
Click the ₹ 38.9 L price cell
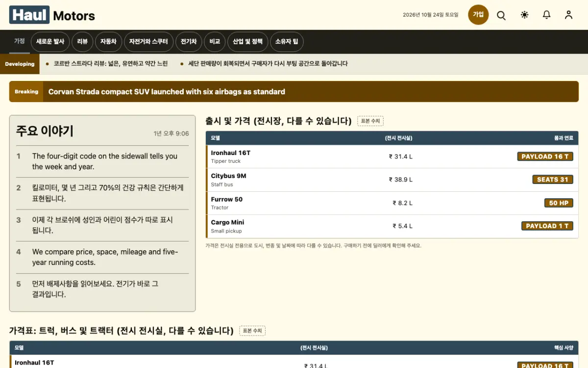pos(401,180)
